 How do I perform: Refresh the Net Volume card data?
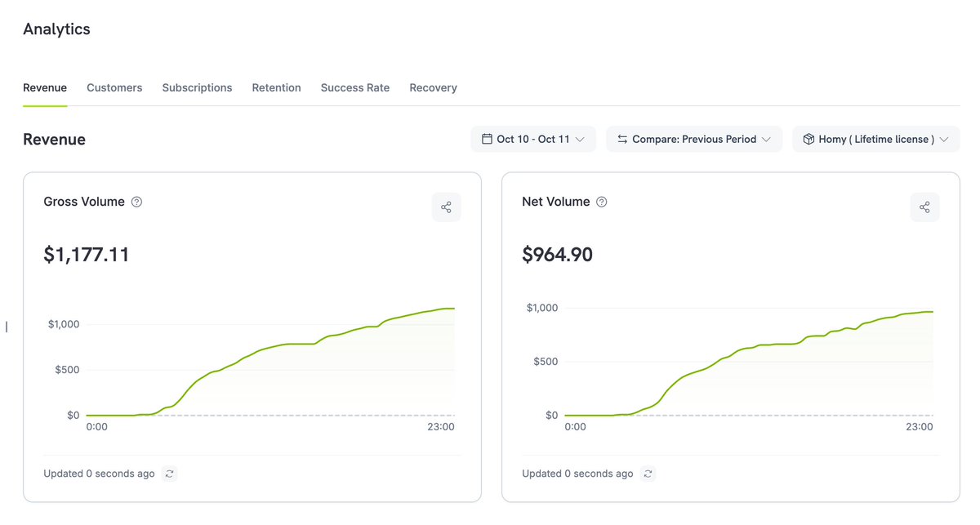coord(648,474)
